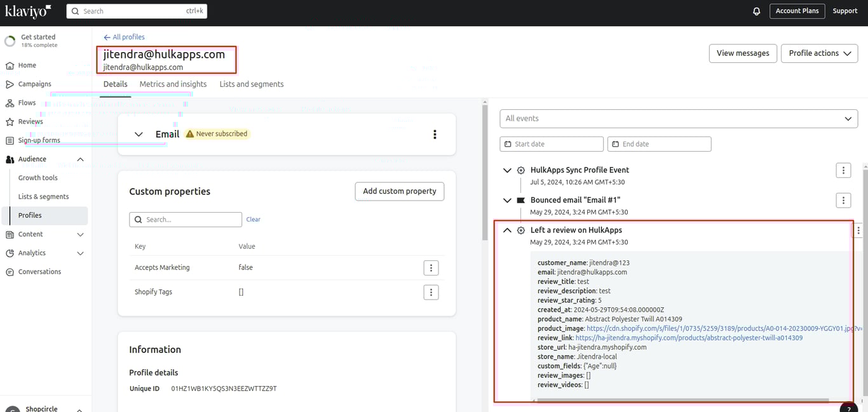Click the custom properties Search field
The width and height of the screenshot is (868, 412).
[x=186, y=220]
